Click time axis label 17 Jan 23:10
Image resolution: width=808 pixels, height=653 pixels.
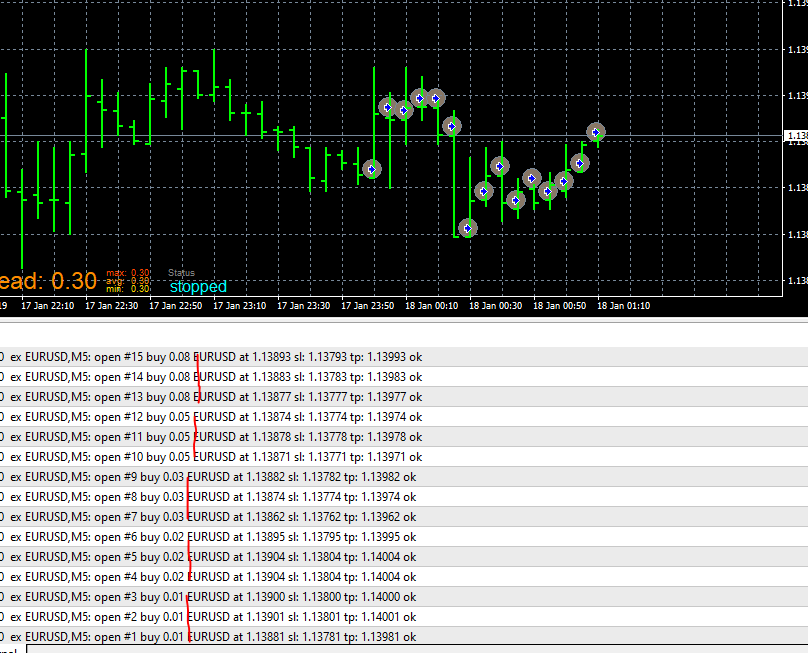240,306
